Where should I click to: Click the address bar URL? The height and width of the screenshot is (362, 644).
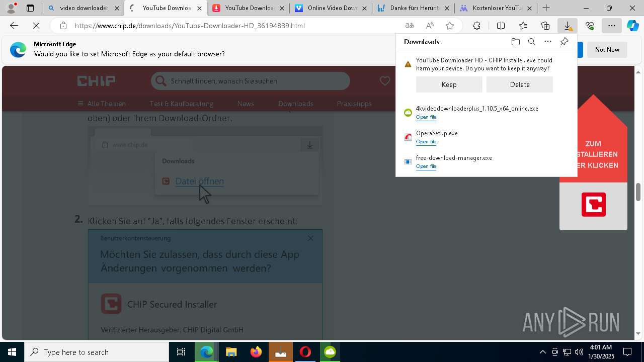[190, 26]
